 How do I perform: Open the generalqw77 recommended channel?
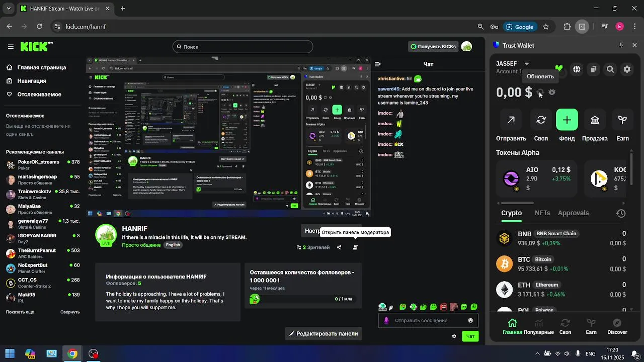click(x=43, y=224)
